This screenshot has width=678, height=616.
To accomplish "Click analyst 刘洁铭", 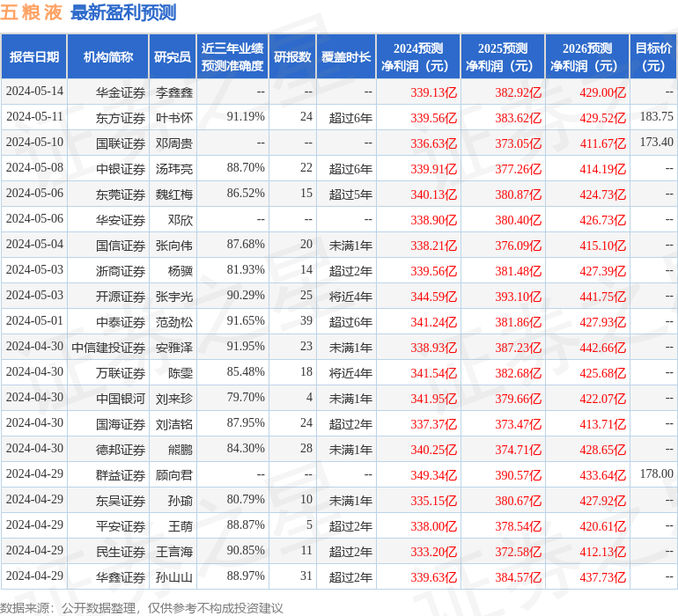I will click(174, 424).
